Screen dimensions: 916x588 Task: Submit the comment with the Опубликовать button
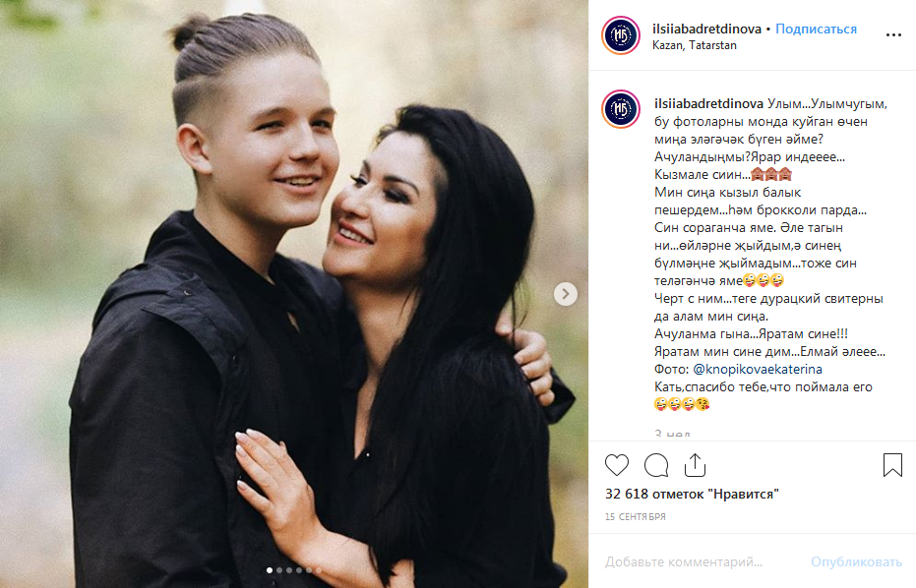(856, 561)
